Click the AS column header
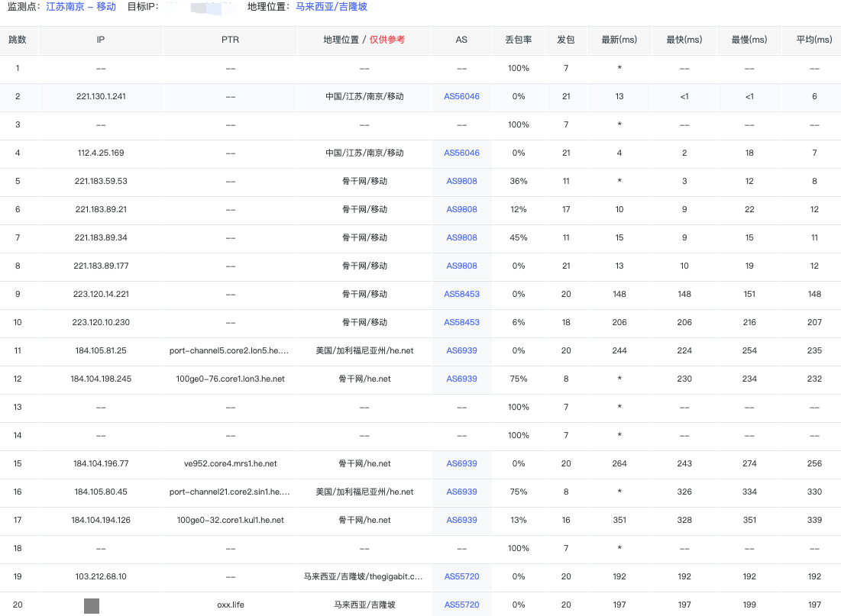Screen dimensions: 841x616 coord(462,40)
